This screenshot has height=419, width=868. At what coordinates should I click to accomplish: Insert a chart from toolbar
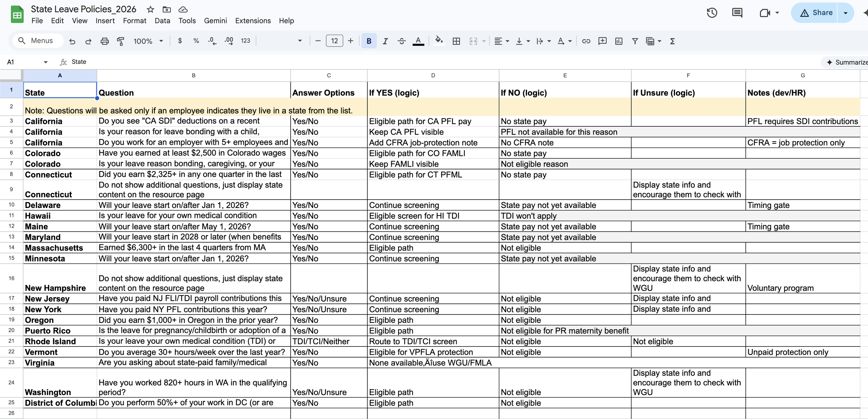[x=619, y=41]
